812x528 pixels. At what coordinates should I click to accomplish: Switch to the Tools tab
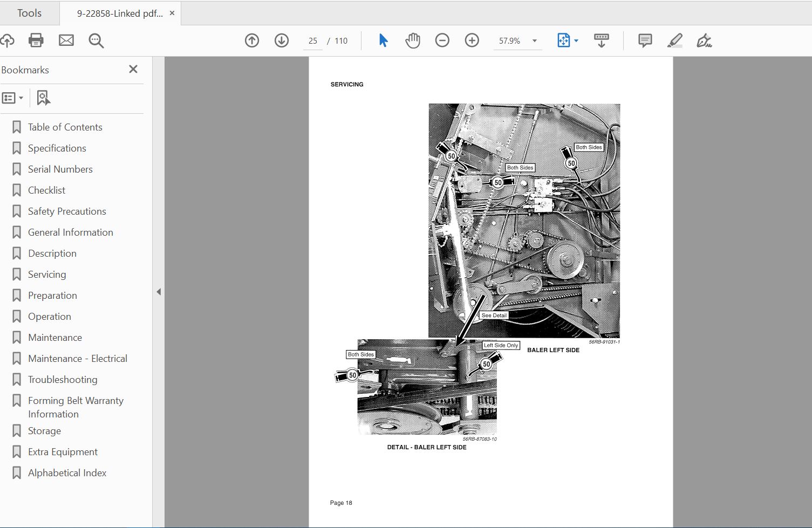coord(29,13)
